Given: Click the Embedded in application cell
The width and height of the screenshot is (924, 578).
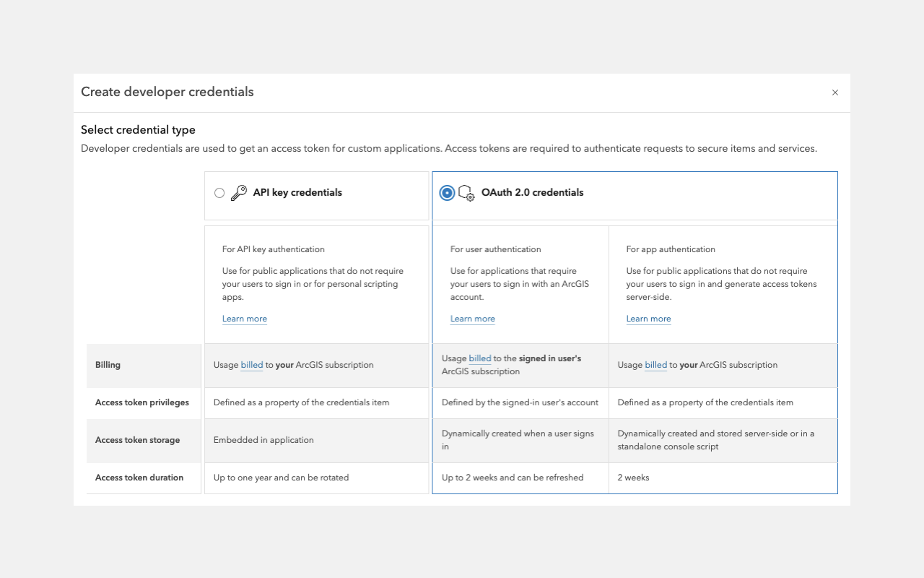Looking at the screenshot, I should point(263,440).
